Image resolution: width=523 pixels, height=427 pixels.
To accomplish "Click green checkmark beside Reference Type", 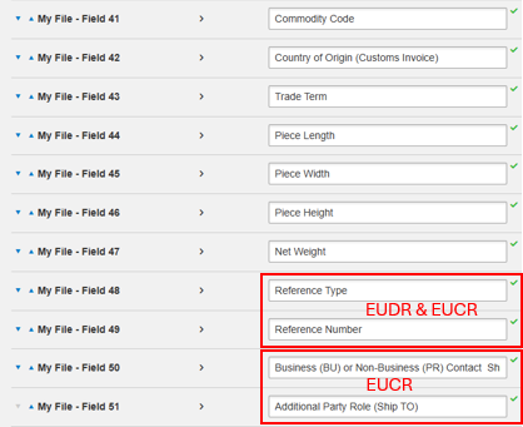I will (514, 283).
